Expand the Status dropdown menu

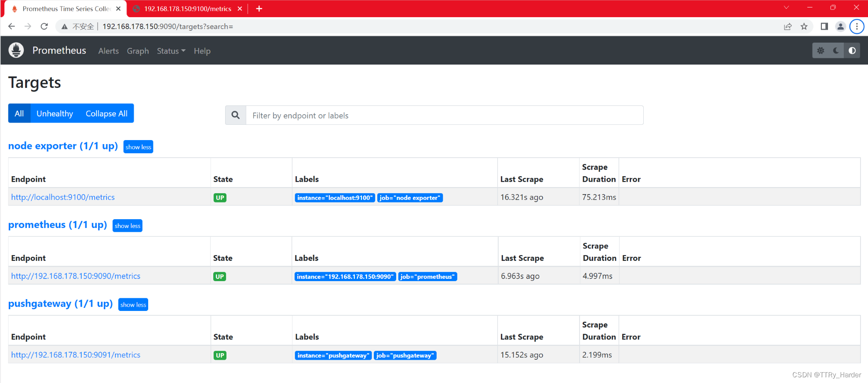click(x=171, y=51)
